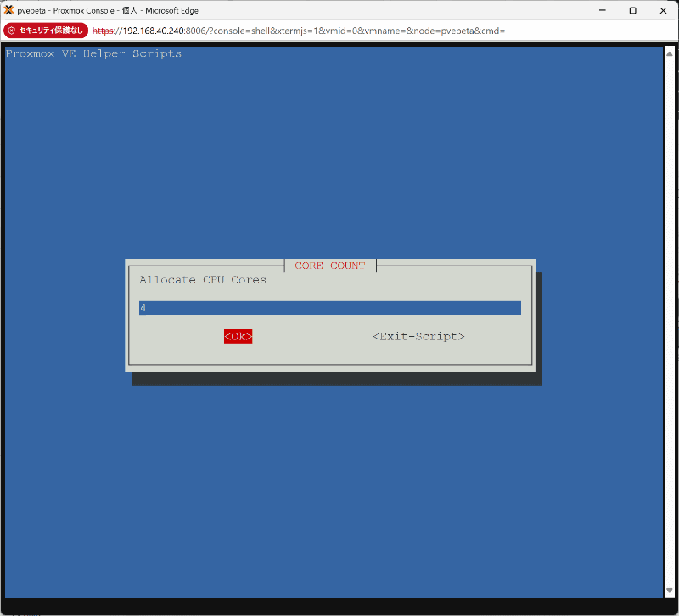679x616 pixels.
Task: Click the 'Proxmox VE Helper Scripts' header text
Action: click(93, 53)
